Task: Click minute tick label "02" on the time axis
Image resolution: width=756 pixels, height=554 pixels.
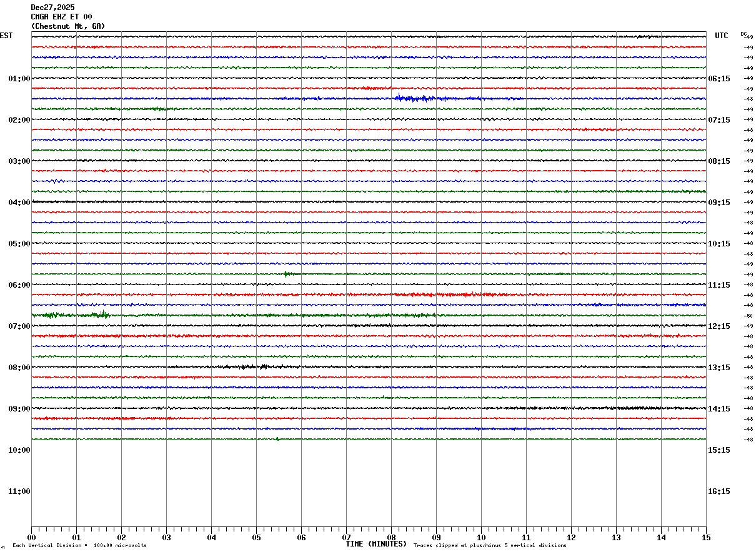Action: 121,537
